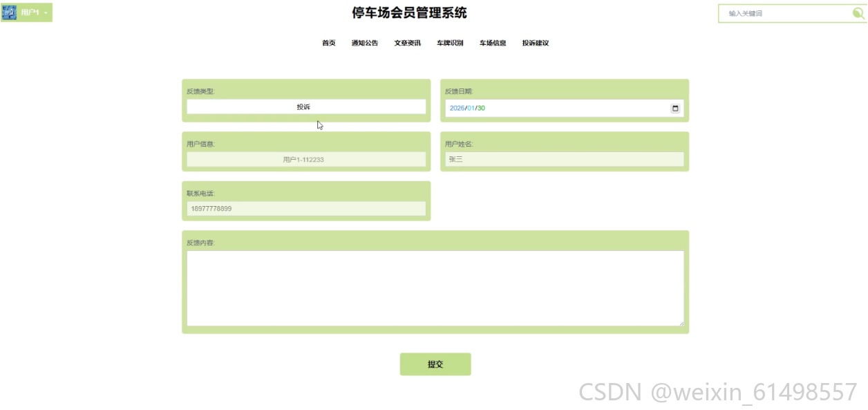
Task: Click the 反馈日期 label
Action: click(459, 91)
